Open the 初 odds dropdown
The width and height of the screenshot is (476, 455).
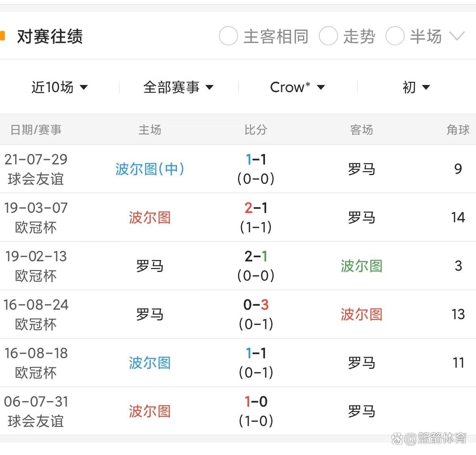click(x=415, y=87)
